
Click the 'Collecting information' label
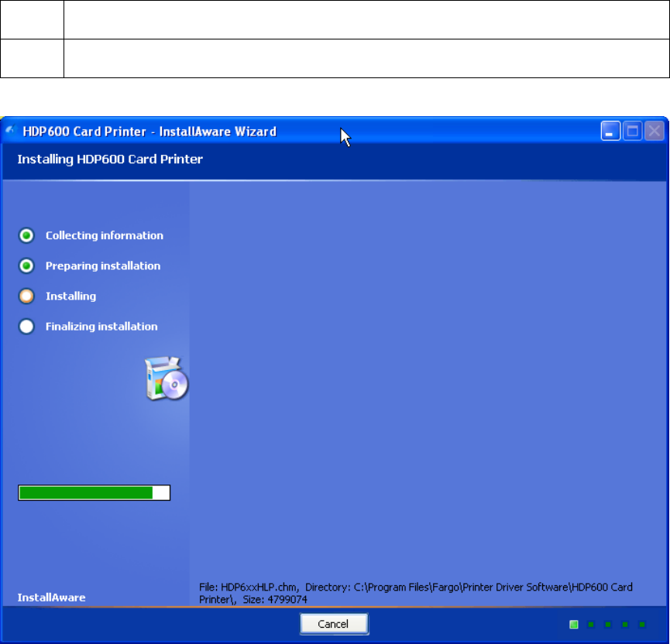point(105,235)
